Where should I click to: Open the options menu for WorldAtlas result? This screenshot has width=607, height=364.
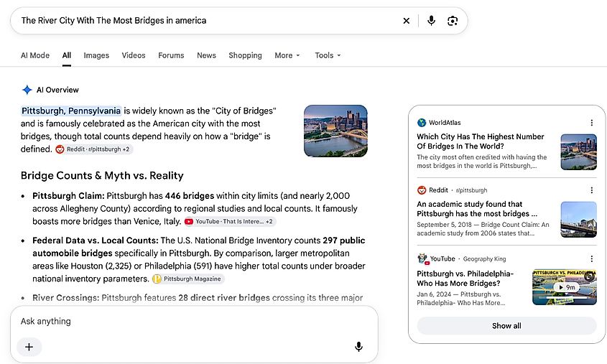tap(591, 123)
